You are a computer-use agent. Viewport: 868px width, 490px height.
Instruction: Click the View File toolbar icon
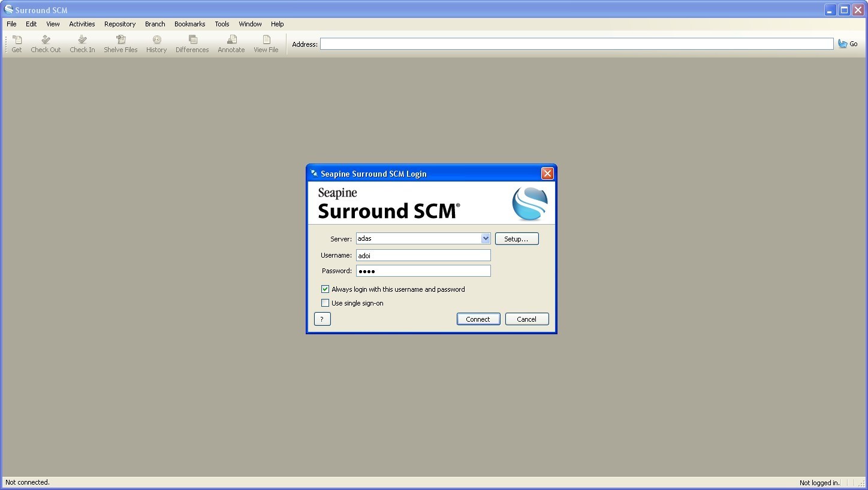pyautogui.click(x=266, y=44)
